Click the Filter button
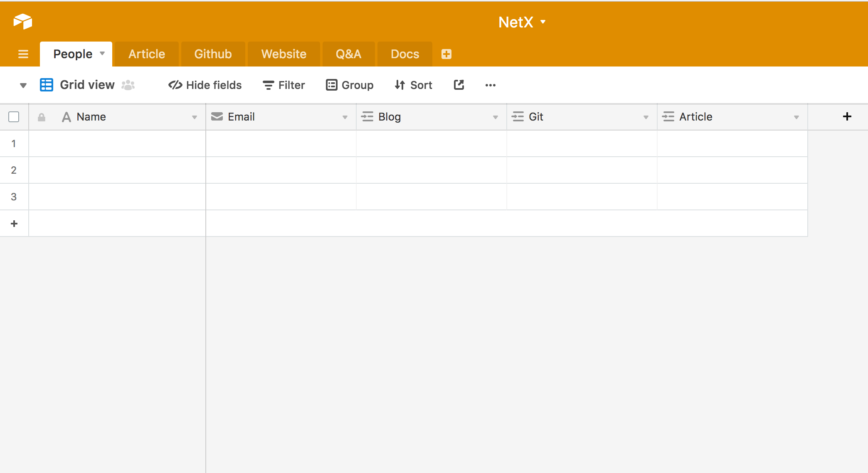The width and height of the screenshot is (868, 473). click(x=284, y=85)
